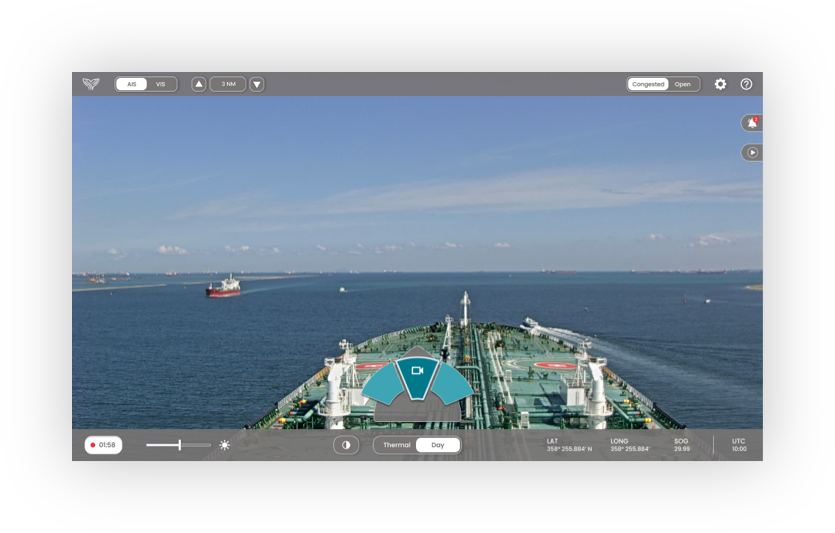The image size is (835, 533).
Task: Decrease range with the down arrow
Action: tap(257, 84)
